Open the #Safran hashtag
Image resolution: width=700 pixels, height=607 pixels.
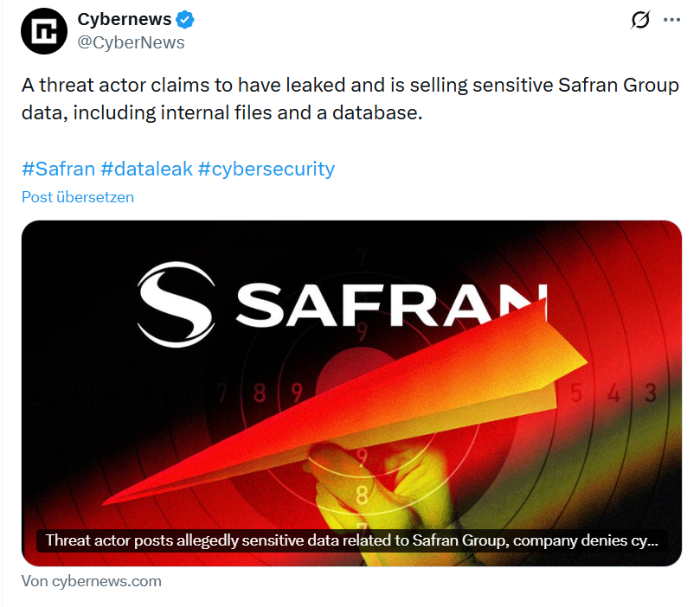[x=58, y=168]
